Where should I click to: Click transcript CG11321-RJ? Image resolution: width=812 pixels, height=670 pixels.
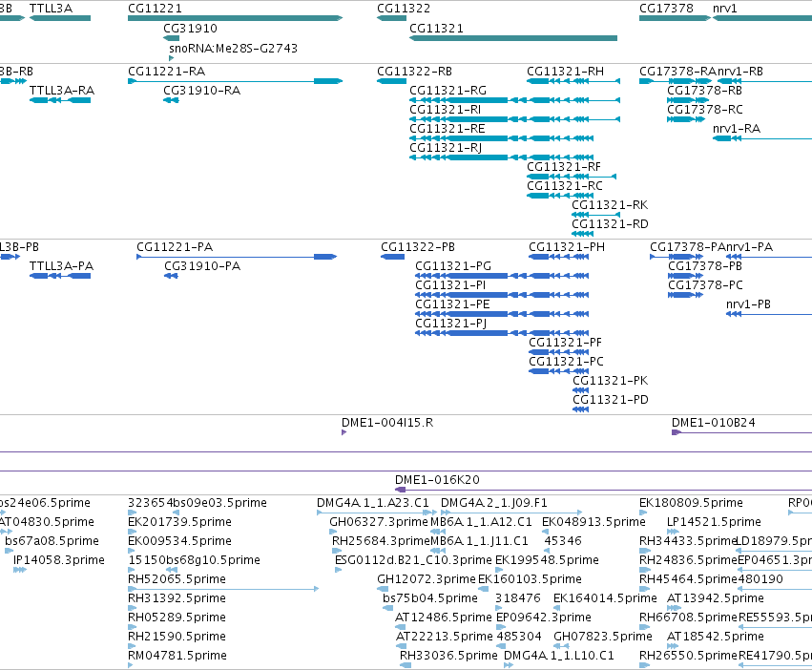click(446, 148)
